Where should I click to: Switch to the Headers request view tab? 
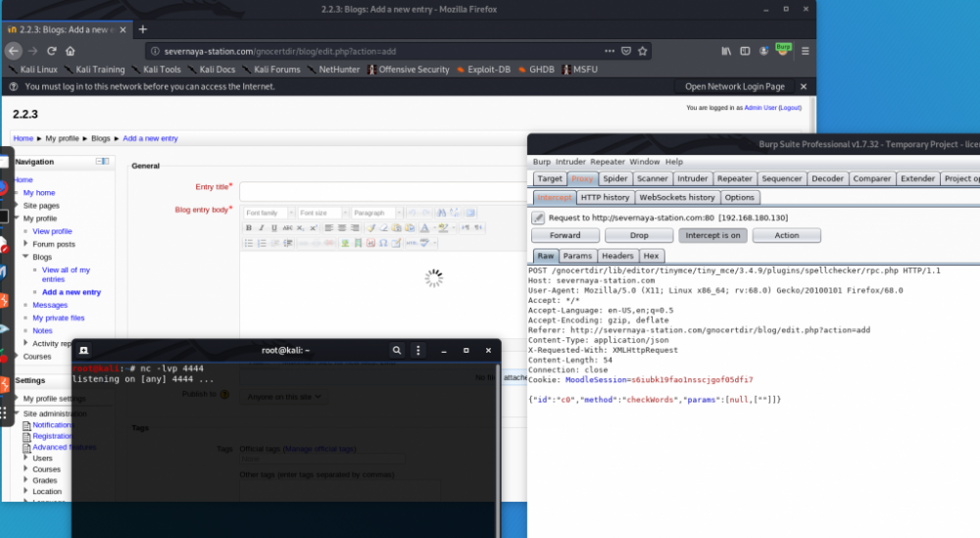coord(617,256)
